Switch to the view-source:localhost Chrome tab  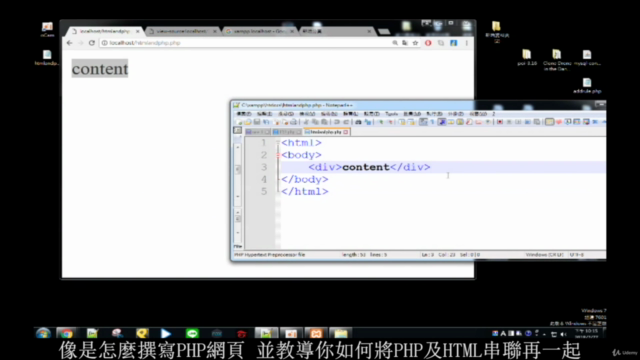coord(181,31)
